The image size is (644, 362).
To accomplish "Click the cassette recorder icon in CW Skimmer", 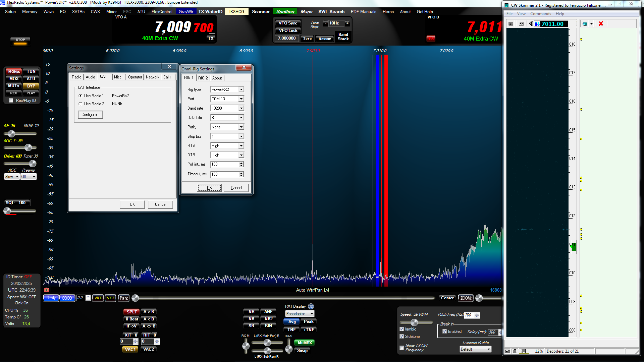I will 521,24.
